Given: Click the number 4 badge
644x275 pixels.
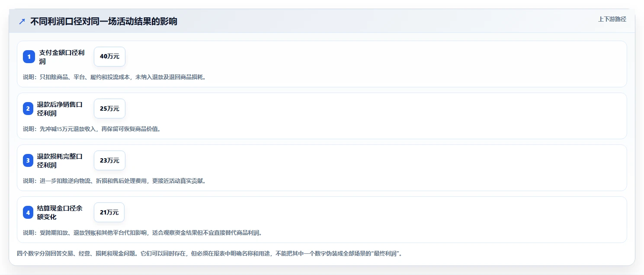Looking at the screenshot, I should (28, 212).
